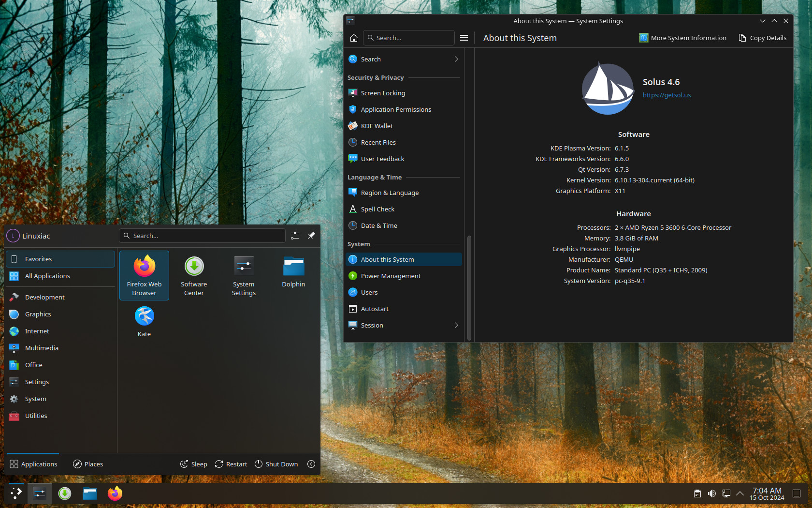Screen dimensions: 812x508
Task: Pin the application launcher open
Action: [311, 236]
